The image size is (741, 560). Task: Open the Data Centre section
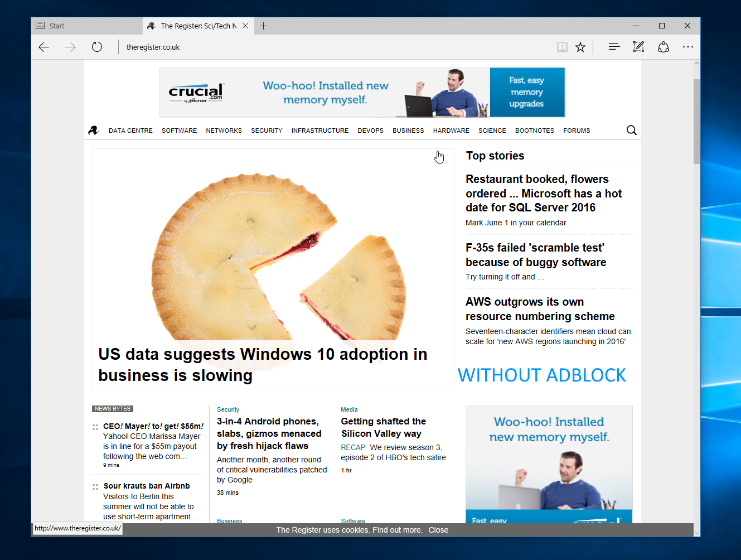point(130,131)
